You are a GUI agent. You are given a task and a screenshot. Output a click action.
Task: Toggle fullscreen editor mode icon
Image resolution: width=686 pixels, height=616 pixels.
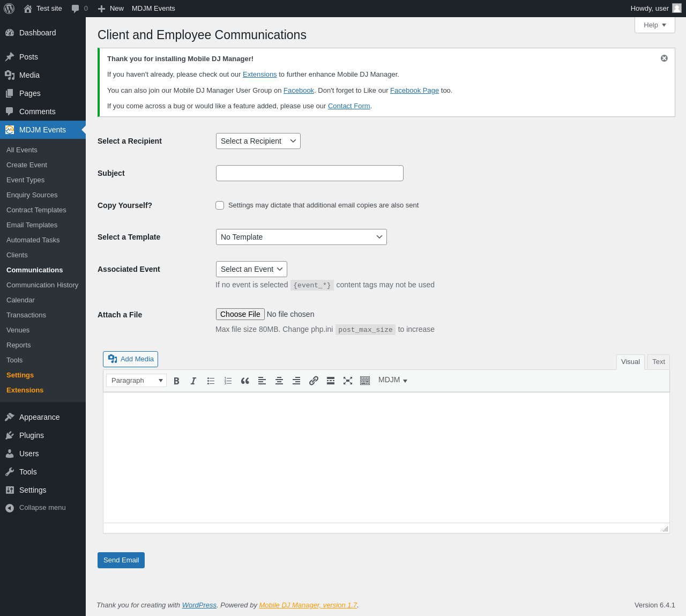click(348, 381)
